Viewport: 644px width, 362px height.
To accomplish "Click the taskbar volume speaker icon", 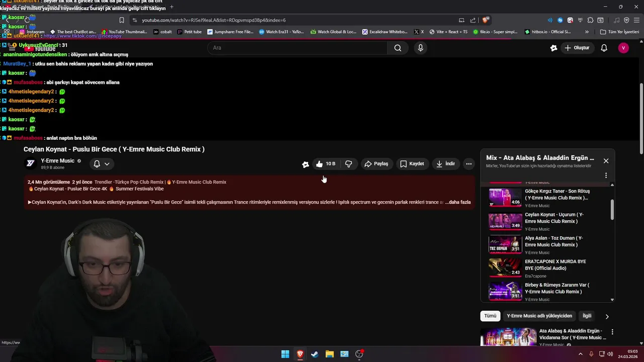I will point(610,354).
